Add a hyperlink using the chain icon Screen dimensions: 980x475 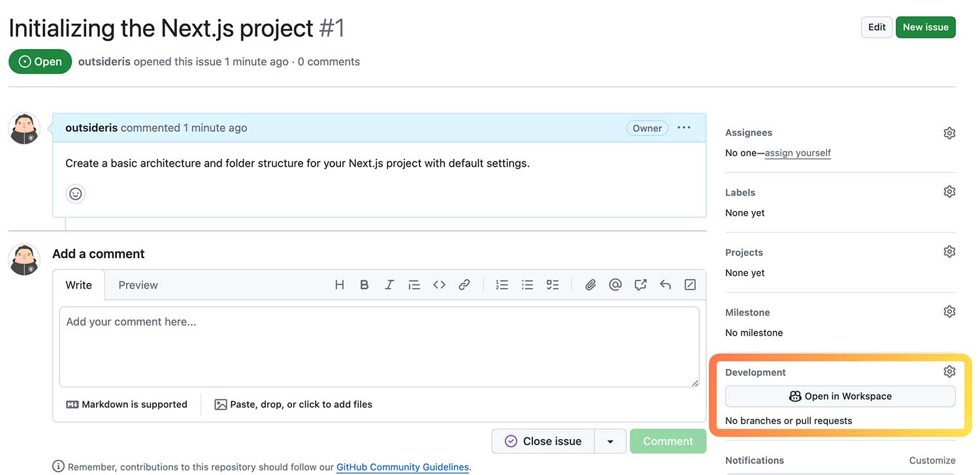(x=465, y=285)
